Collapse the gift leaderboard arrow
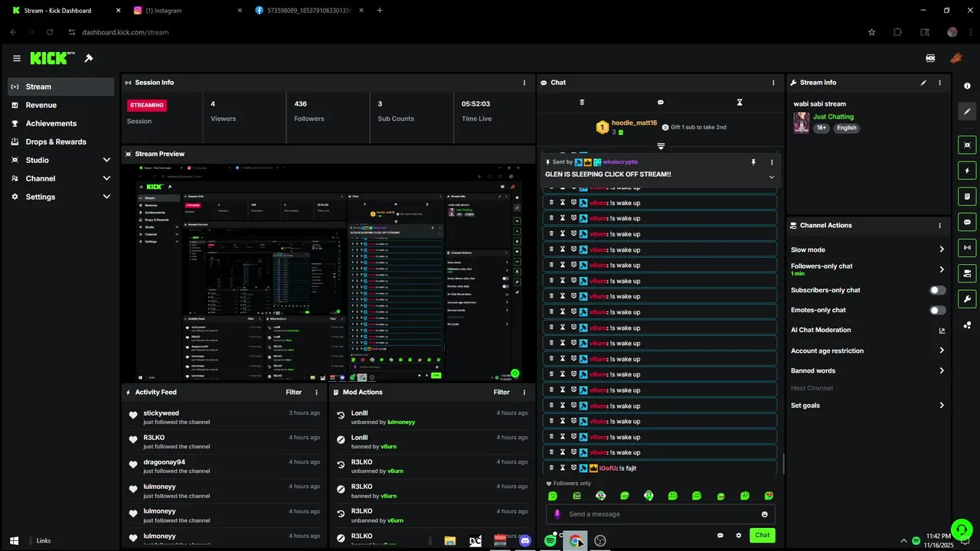 point(661,146)
